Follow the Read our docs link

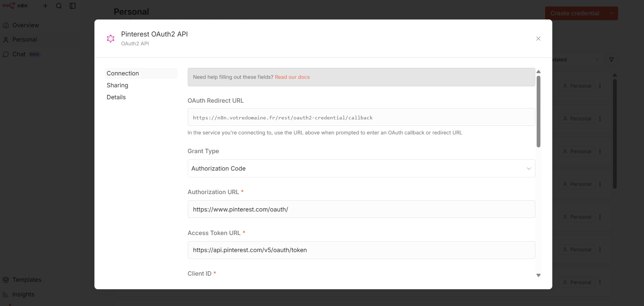coord(292,77)
